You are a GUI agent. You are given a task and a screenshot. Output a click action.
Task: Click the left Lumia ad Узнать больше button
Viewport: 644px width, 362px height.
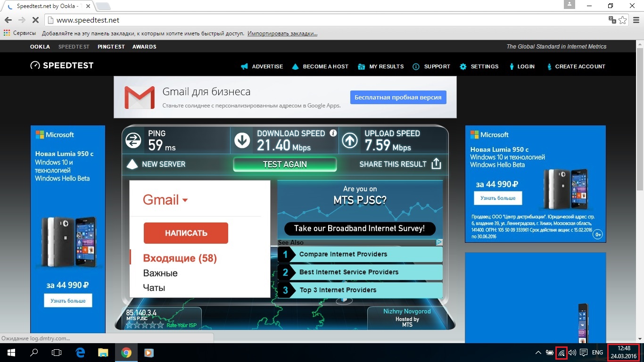[x=68, y=301]
